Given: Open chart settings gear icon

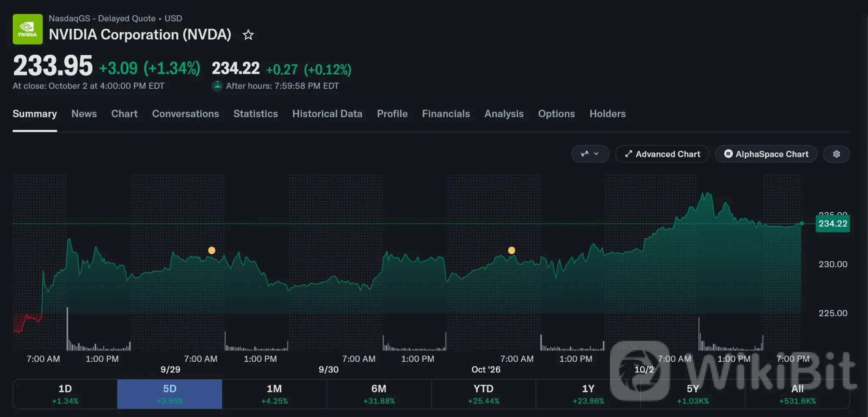Looking at the screenshot, I should (836, 154).
